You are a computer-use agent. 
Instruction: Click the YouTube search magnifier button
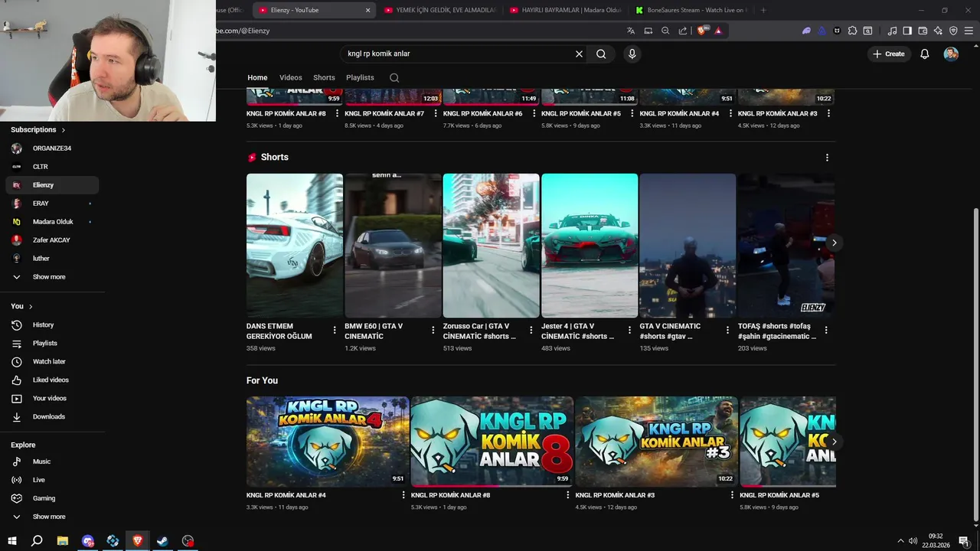[601, 54]
